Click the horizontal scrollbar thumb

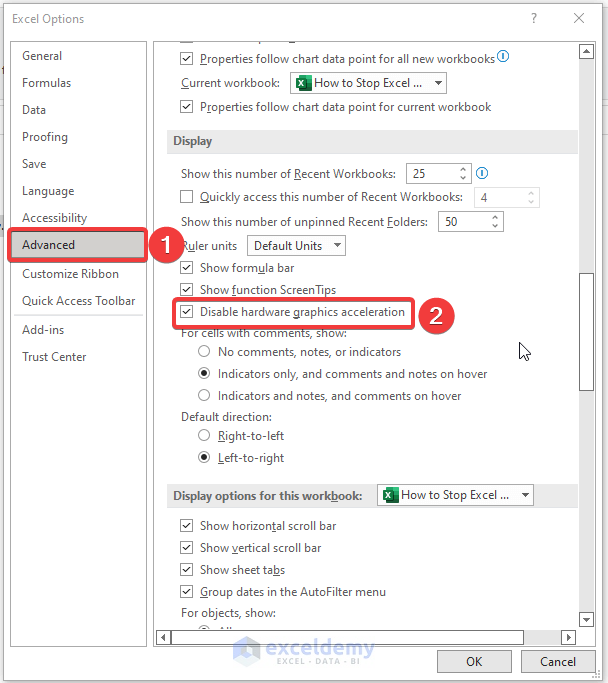pos(347,638)
